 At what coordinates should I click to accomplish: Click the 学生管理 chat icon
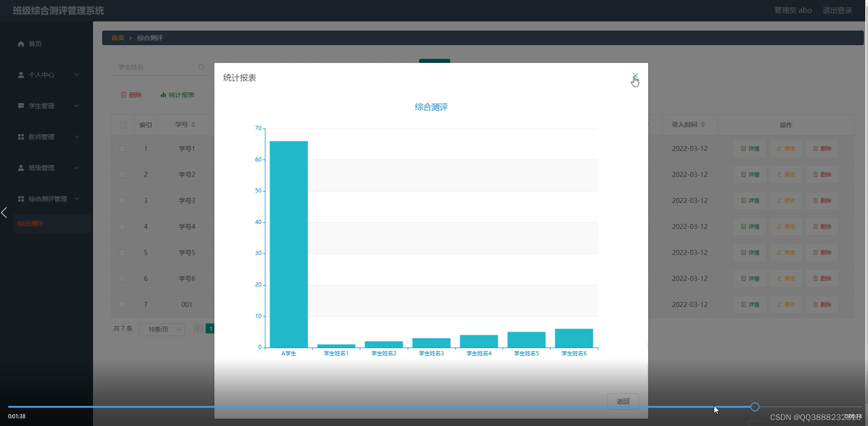(21, 106)
